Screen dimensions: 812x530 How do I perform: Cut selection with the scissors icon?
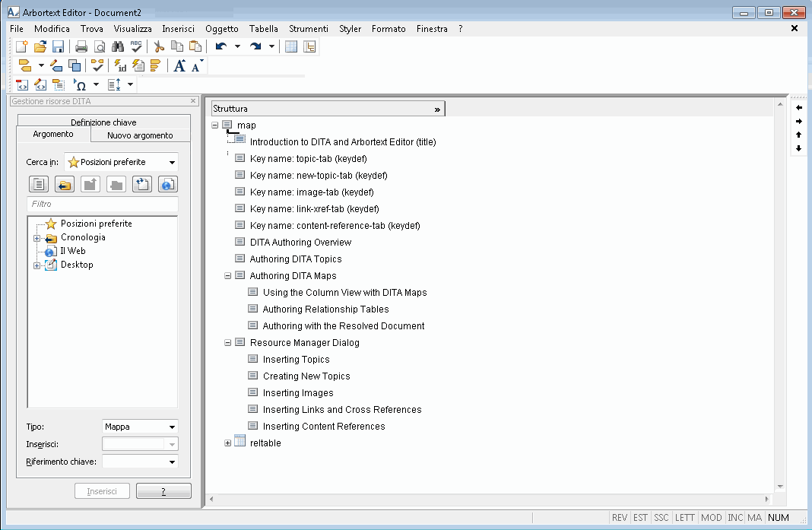[x=159, y=46]
